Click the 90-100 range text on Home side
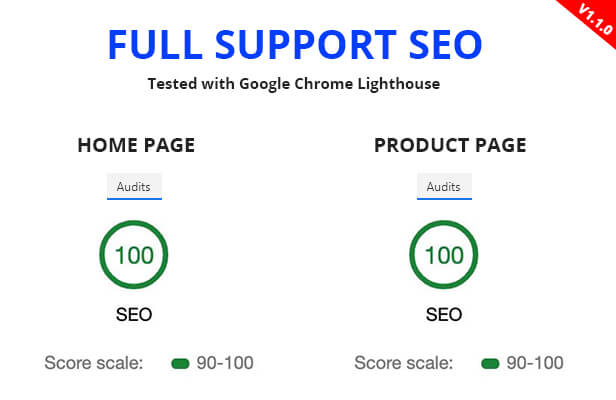Screen dimensions: 616x400 (x=225, y=363)
